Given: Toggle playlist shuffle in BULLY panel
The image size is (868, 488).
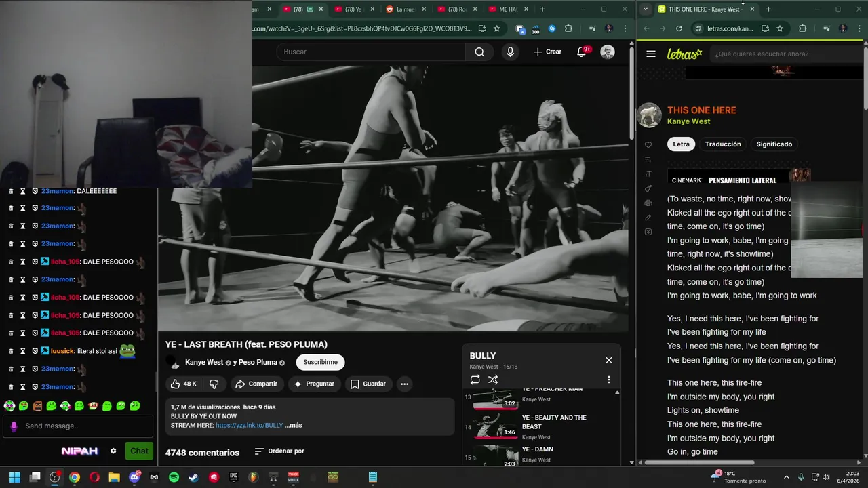Looking at the screenshot, I should click(x=493, y=380).
